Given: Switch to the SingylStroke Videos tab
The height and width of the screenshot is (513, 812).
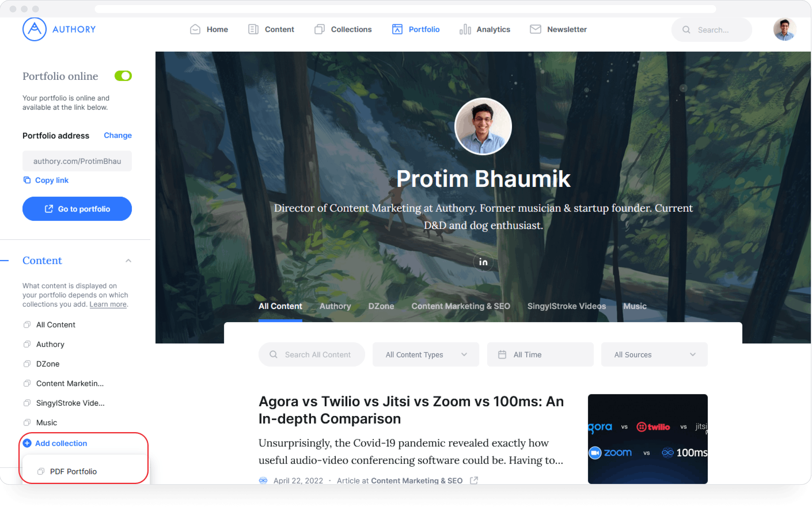Looking at the screenshot, I should 566,306.
